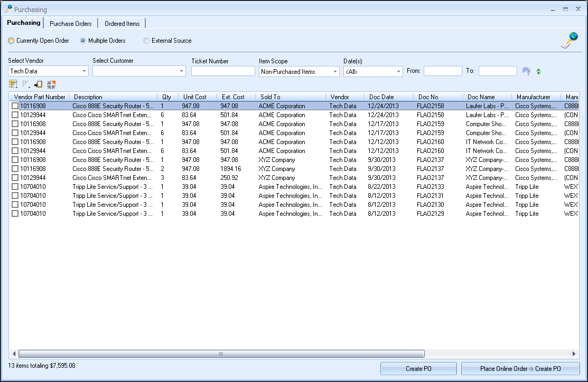Screen dimensions: 588x382
Task: Sort by the Vendor column header
Action: tap(345, 97)
